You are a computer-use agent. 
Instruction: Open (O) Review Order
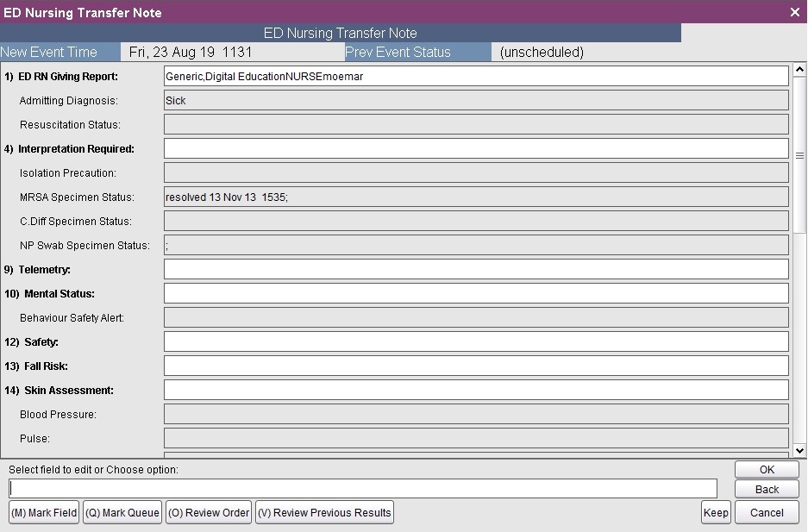tap(208, 511)
